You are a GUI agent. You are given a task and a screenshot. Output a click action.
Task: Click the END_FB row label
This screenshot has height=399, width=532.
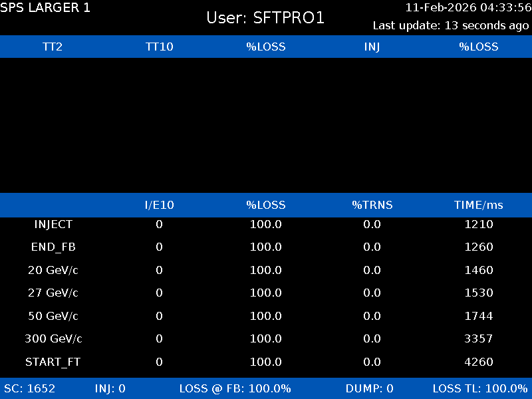point(53,247)
